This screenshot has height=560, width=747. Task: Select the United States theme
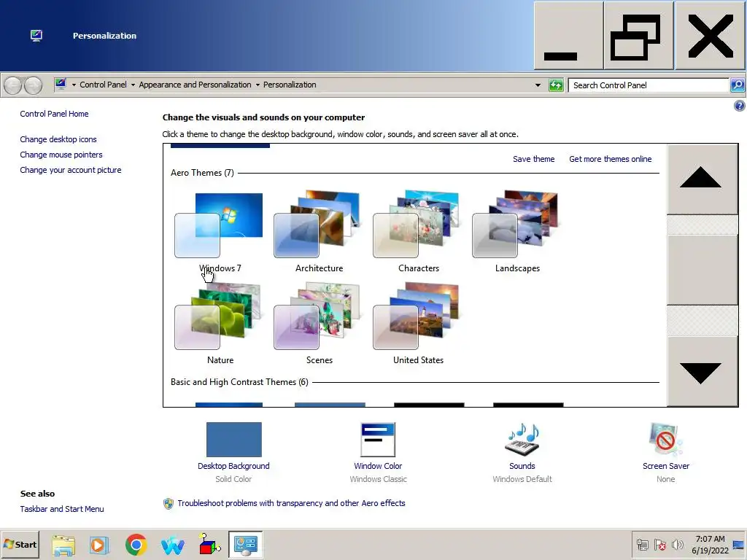(x=418, y=324)
